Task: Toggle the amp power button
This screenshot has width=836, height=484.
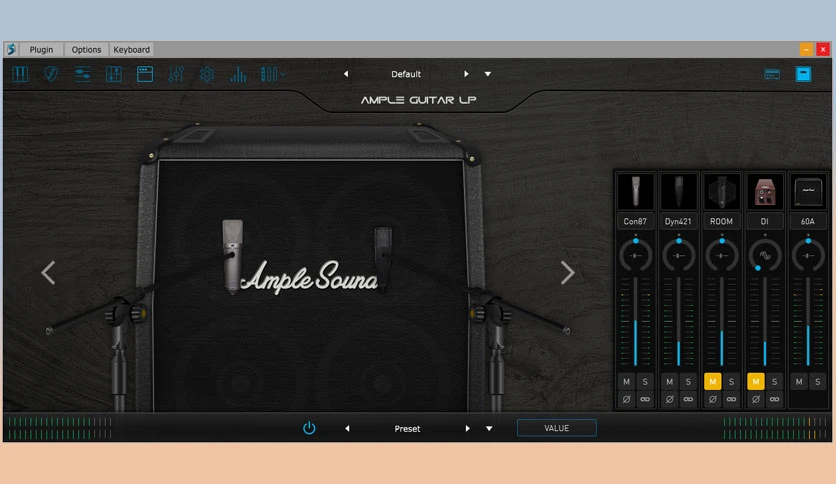Action: tap(309, 428)
